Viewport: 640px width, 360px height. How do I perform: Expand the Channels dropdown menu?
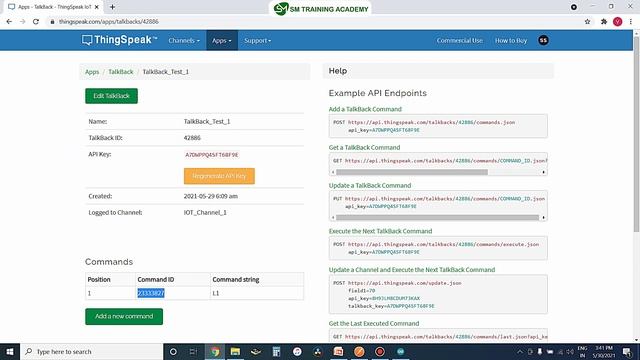(184, 40)
